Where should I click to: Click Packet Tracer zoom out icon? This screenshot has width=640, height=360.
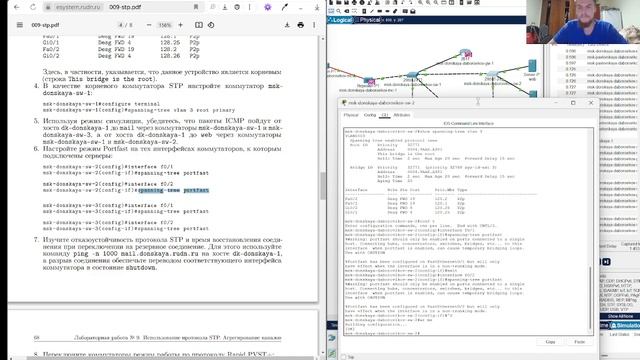[436, 2]
